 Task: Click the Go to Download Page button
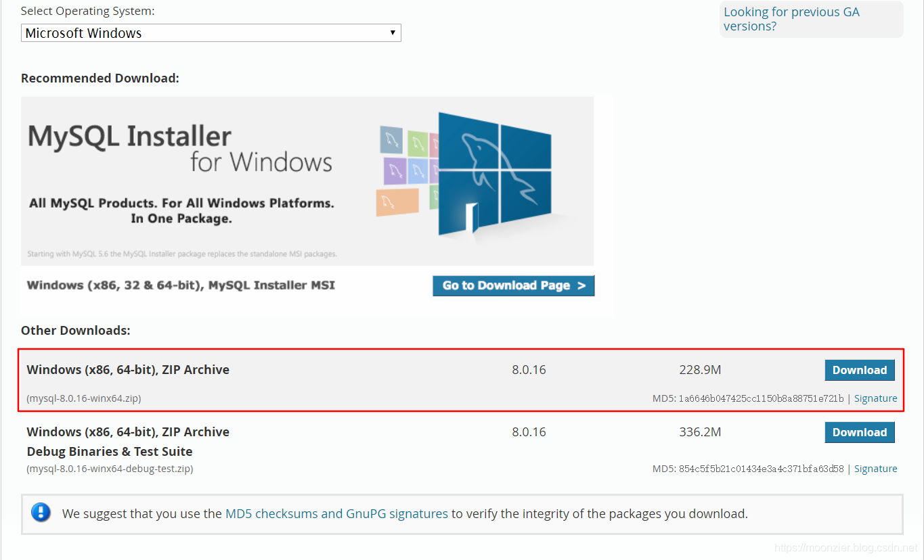(x=514, y=285)
